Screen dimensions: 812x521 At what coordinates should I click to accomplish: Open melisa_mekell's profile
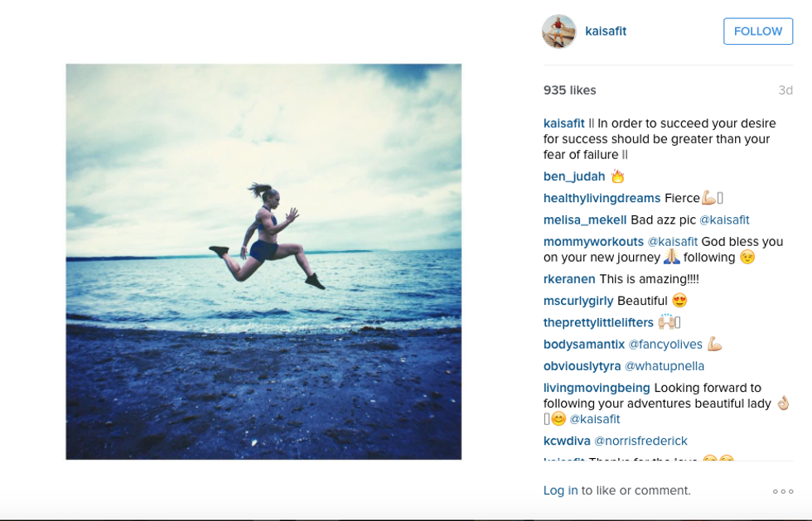[585, 219]
